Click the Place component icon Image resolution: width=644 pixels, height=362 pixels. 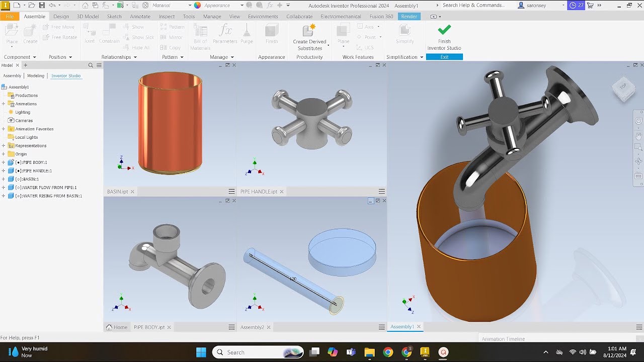click(12, 30)
